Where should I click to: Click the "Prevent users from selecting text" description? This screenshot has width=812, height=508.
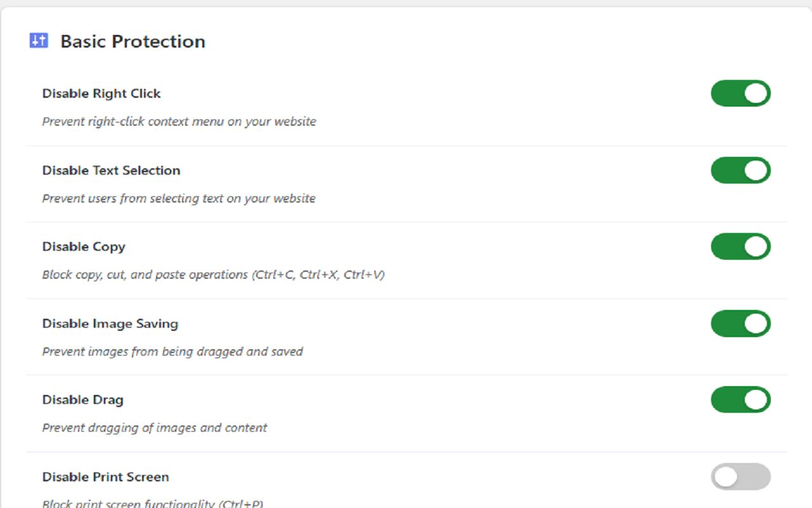179,198
